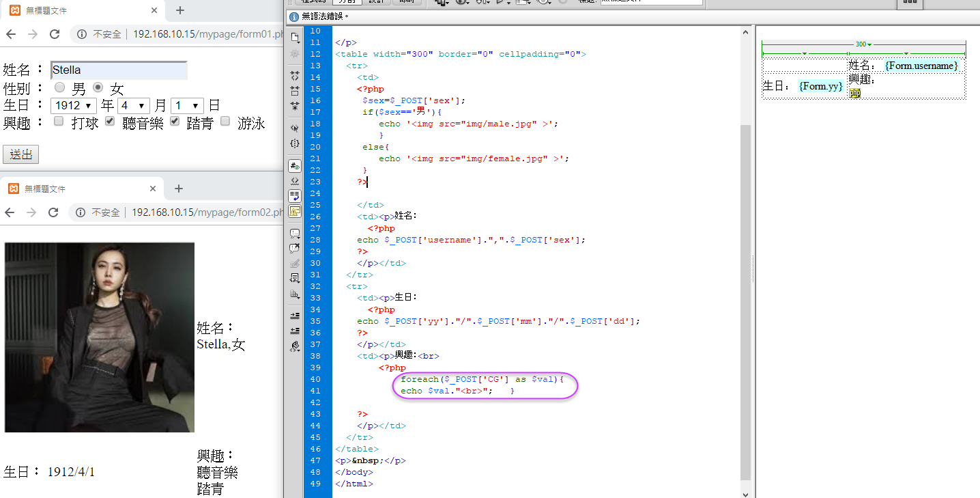Viewport: 980px width, 498px height.
Task: Click the Apply Comment icon
Action: (x=295, y=233)
